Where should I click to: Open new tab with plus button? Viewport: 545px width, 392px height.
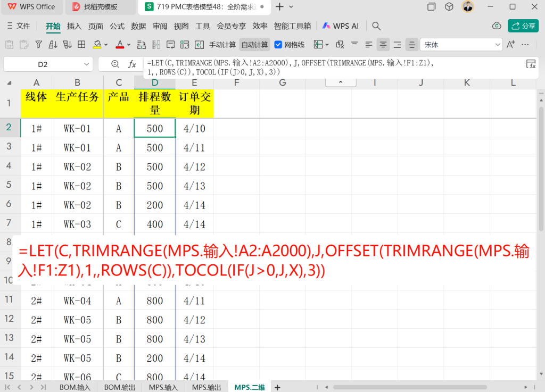pos(279,6)
